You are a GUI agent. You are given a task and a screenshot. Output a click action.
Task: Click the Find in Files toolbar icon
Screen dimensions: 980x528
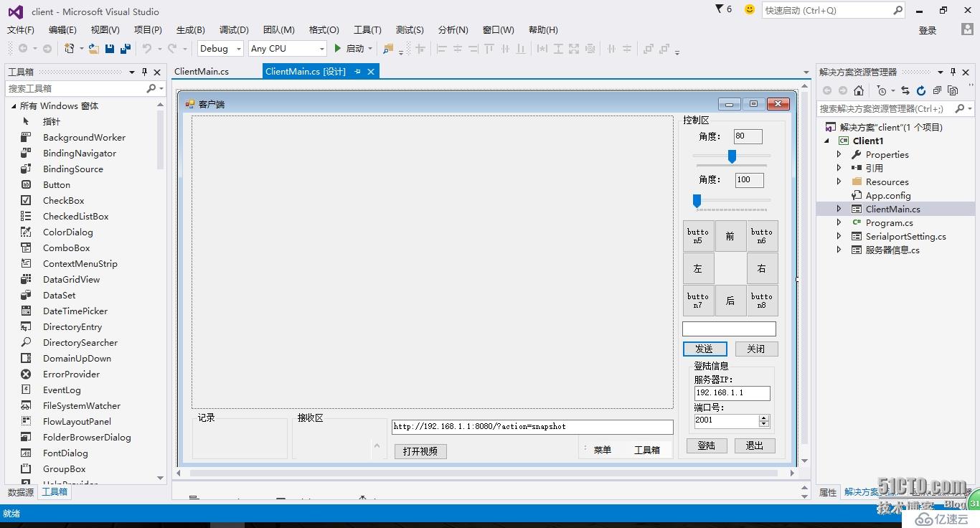[388, 49]
